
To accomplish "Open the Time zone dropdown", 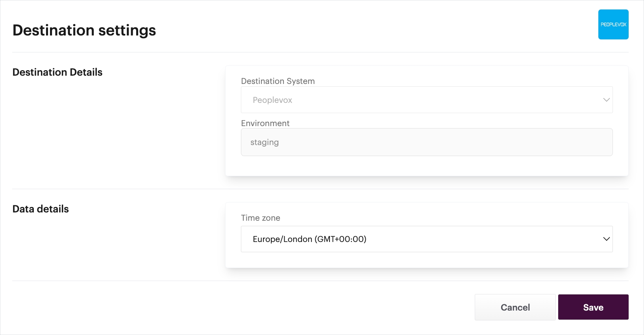I will [426, 239].
